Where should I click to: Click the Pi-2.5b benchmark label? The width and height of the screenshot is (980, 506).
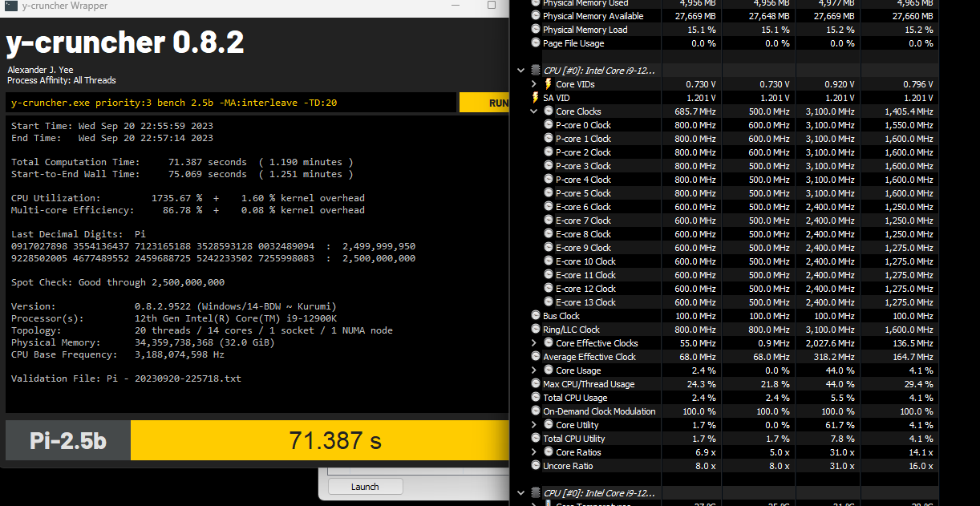point(68,440)
